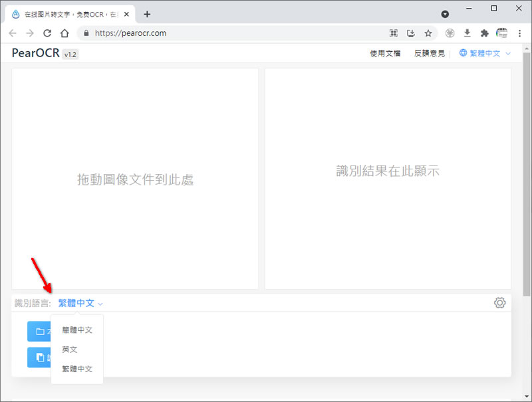Viewport: 532px width, 402px height.
Task: Bookmark this page with the star icon
Action: click(428, 33)
